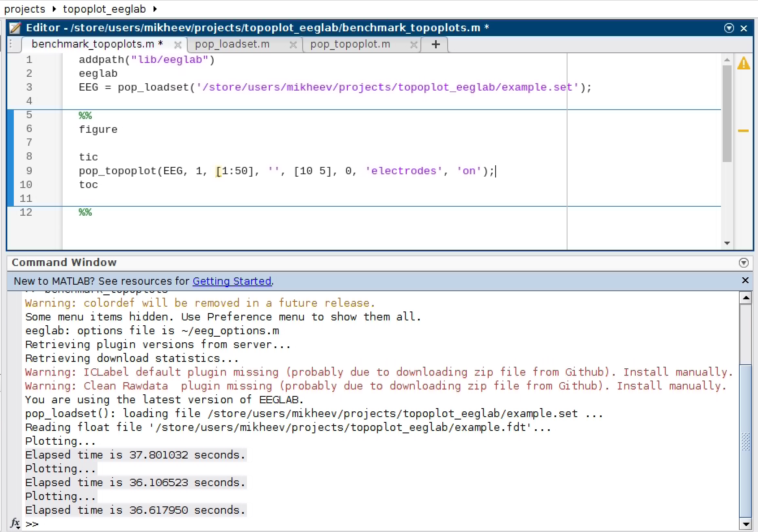The image size is (758, 532).
Task: Click the topoplot_eeglab folder in path
Action: (x=104, y=9)
